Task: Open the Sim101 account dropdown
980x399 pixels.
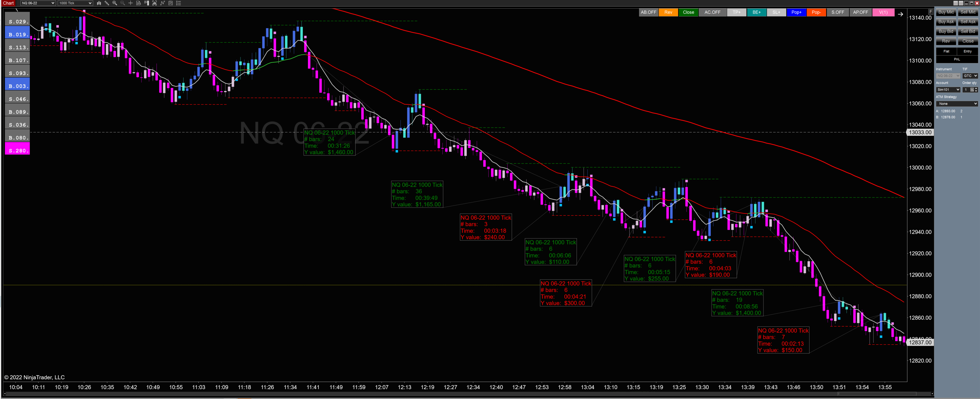Action: (x=948, y=90)
